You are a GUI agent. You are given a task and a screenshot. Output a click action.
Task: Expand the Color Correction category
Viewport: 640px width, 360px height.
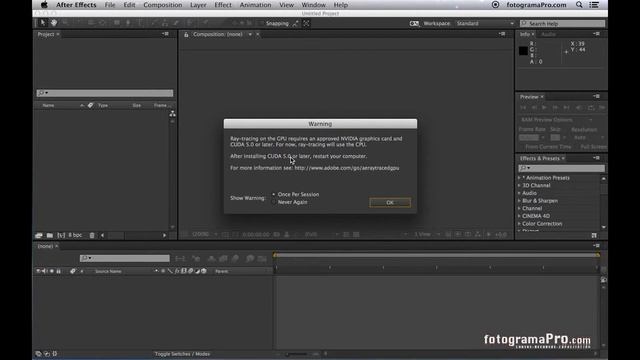[x=519, y=224]
